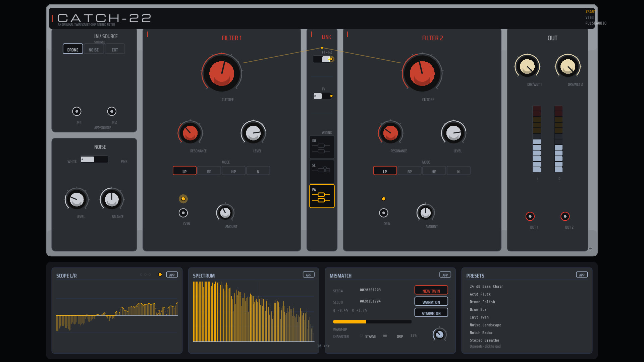This screenshot has width=644, height=362.
Task: Set Filter 1 mode to HP
Action: 233,171
